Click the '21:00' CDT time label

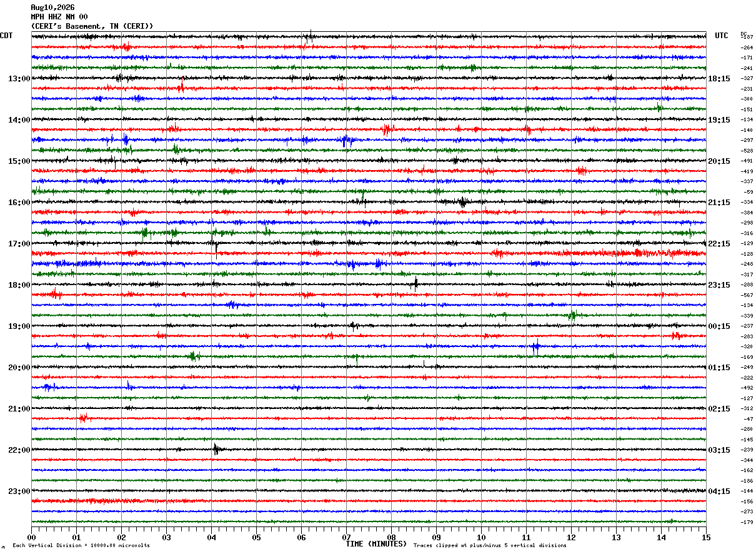pos(19,409)
